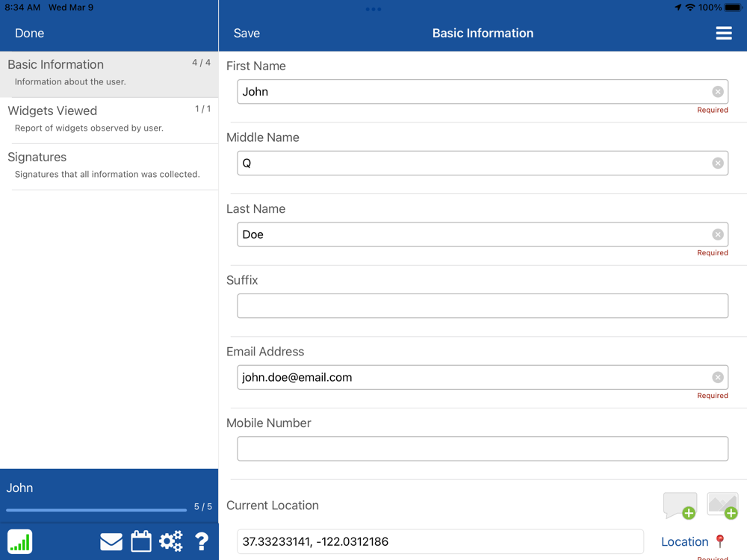Edit the Last Name field

pyautogui.click(x=483, y=234)
